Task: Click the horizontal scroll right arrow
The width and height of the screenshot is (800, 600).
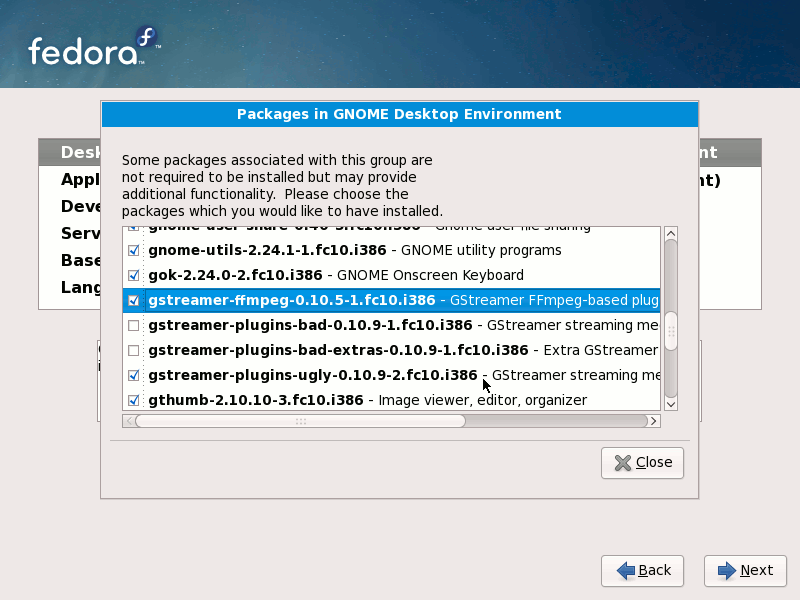Action: (654, 421)
